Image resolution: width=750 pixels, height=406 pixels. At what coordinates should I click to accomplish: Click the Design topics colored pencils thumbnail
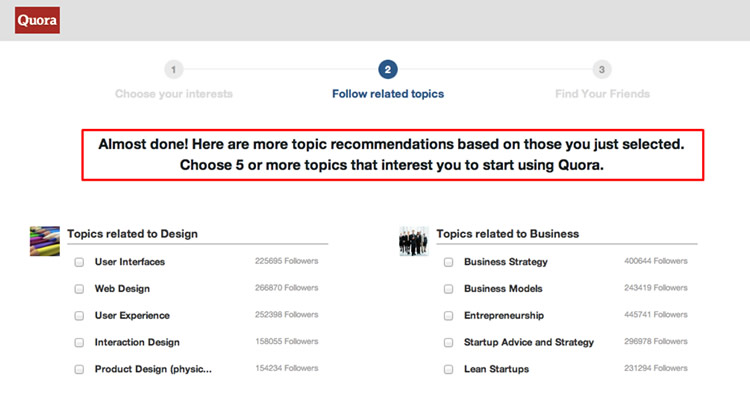pos(45,241)
